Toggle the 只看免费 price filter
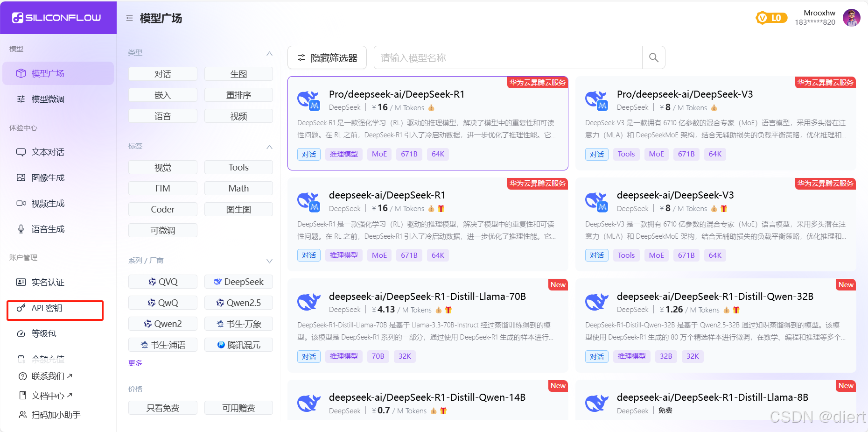 tap(163, 408)
